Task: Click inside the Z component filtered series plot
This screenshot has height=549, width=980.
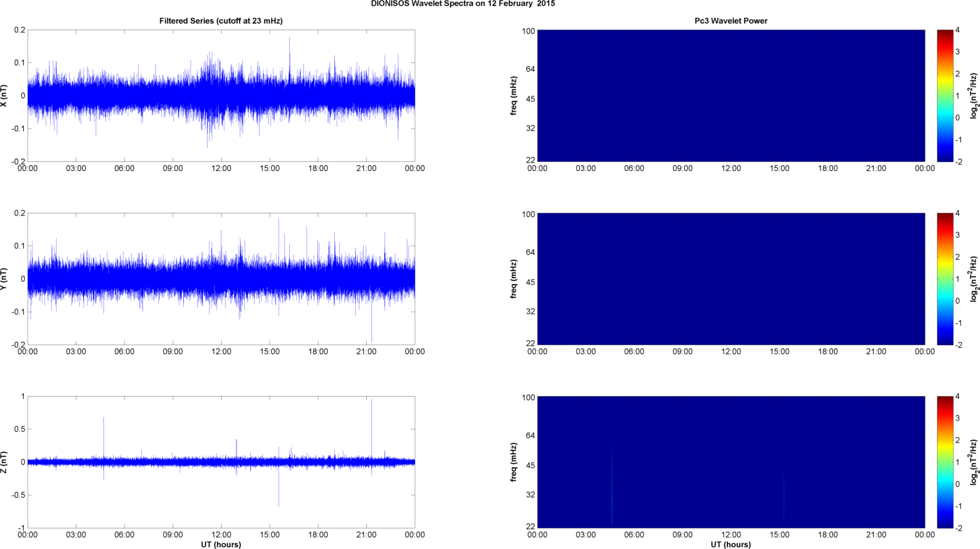Action: [221, 462]
